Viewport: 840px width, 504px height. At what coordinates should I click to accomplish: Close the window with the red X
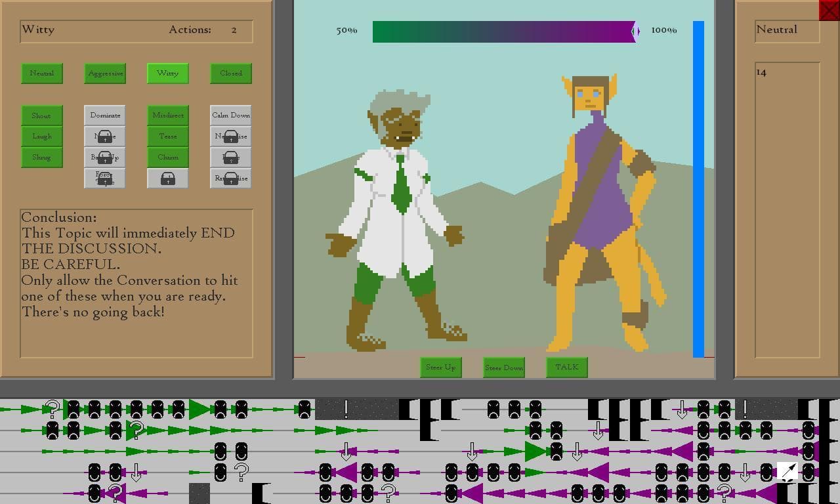tap(829, 10)
